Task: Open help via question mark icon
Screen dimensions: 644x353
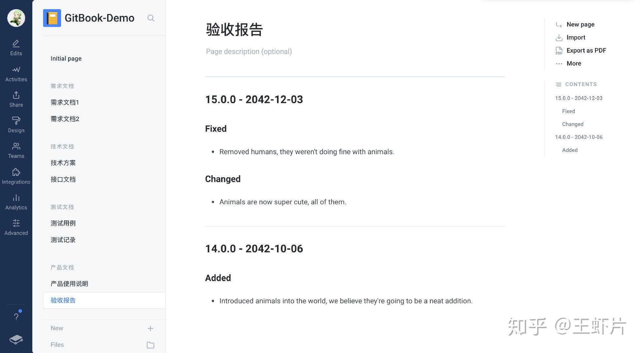Action: click(x=16, y=316)
